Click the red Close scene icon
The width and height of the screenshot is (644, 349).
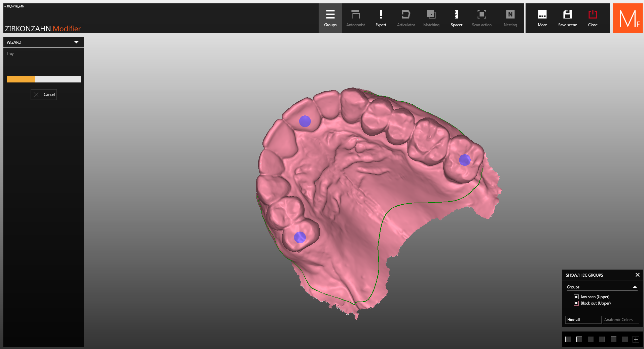pos(593,18)
